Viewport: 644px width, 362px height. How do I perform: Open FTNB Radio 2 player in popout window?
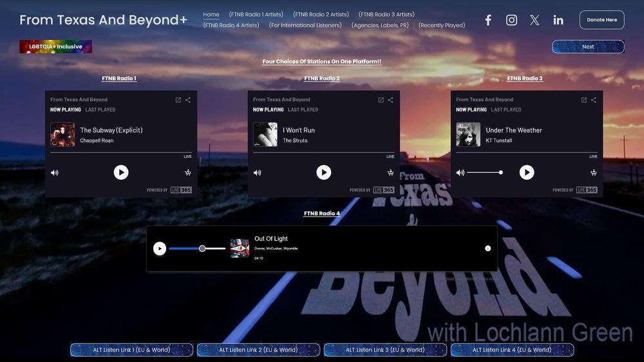pos(381,100)
